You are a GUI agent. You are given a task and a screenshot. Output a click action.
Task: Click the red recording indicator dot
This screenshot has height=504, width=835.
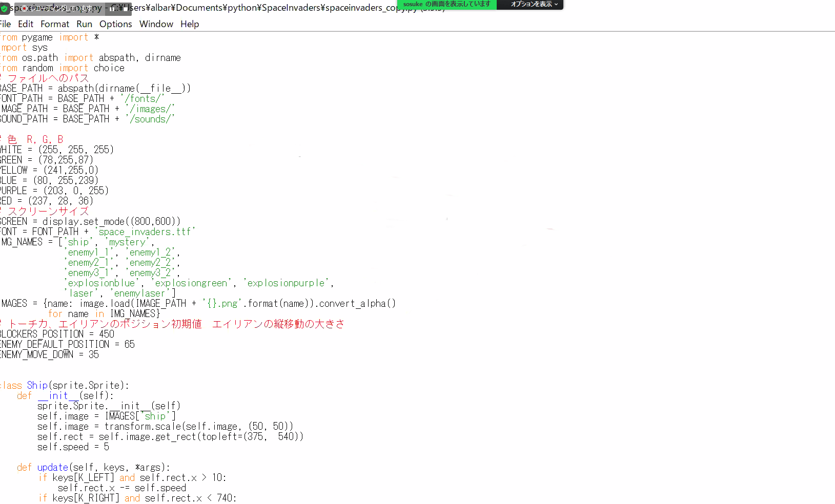(x=24, y=9)
